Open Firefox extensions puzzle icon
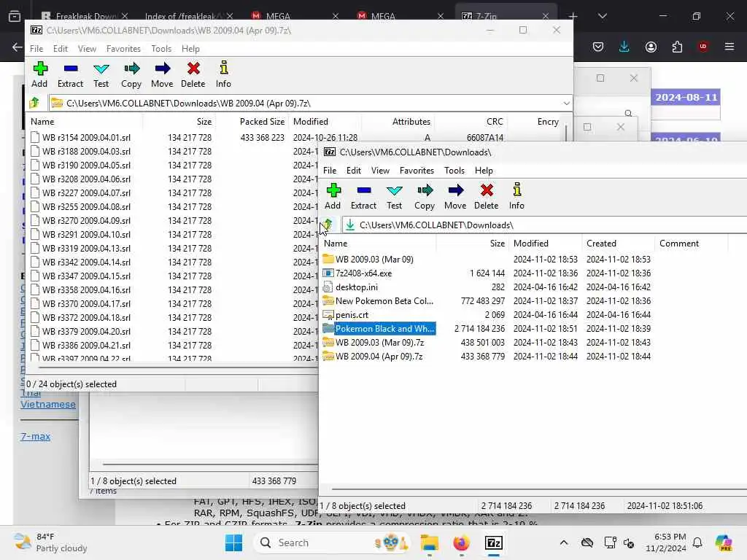Viewport: 747px width, 560px height. click(677, 47)
